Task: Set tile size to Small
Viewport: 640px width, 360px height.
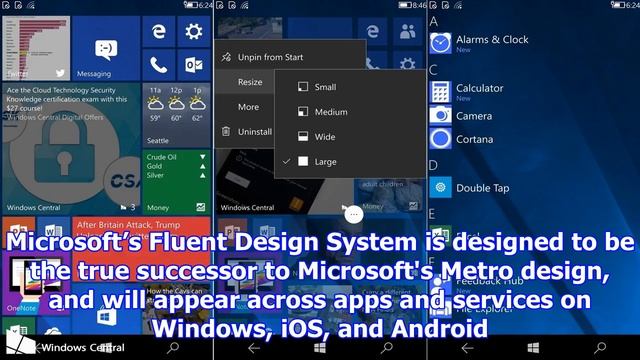Action: 350,87
